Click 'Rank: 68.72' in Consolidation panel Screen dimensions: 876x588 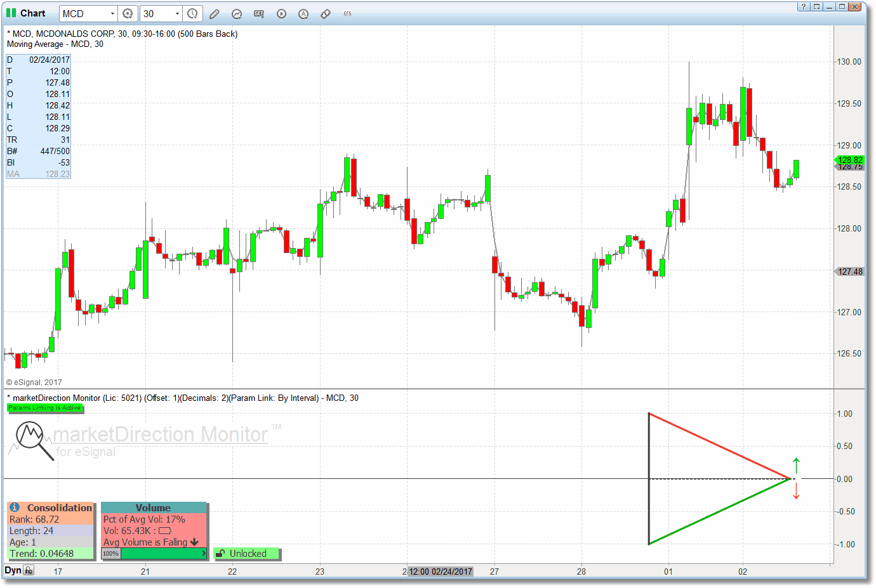(34, 519)
